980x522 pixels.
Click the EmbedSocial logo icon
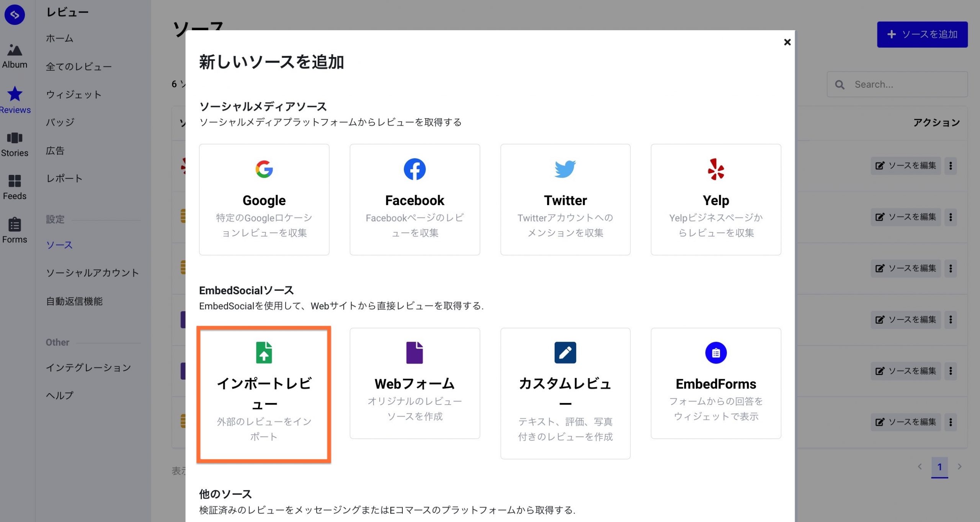(x=15, y=15)
